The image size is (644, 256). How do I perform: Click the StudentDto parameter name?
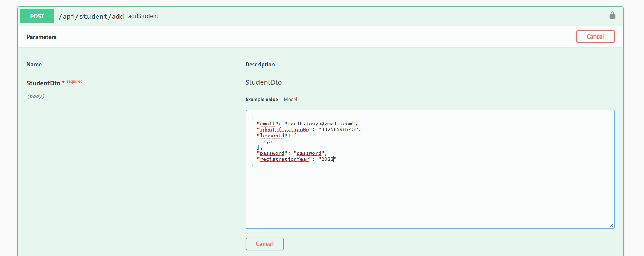tap(43, 83)
